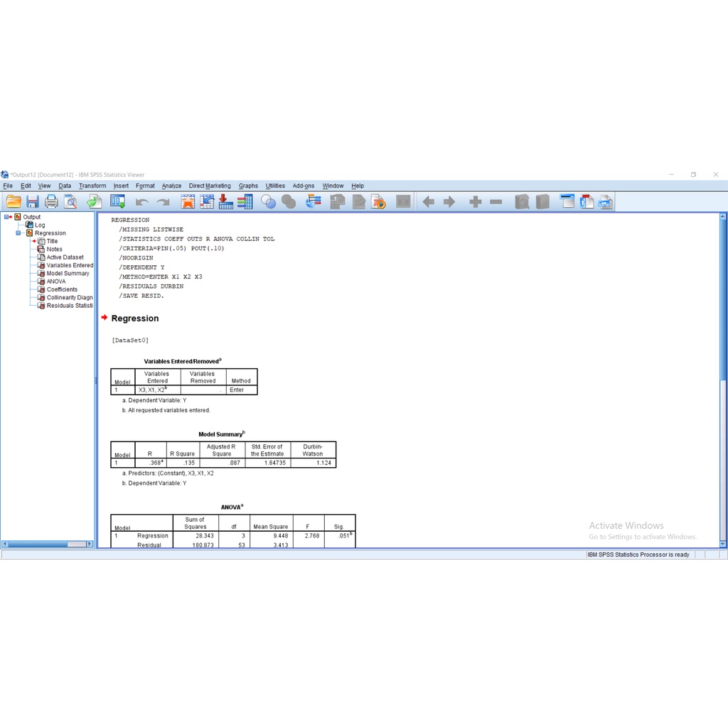Collapse the Regression node in outline
Viewport: 728px width, 728px height.
coord(19,233)
